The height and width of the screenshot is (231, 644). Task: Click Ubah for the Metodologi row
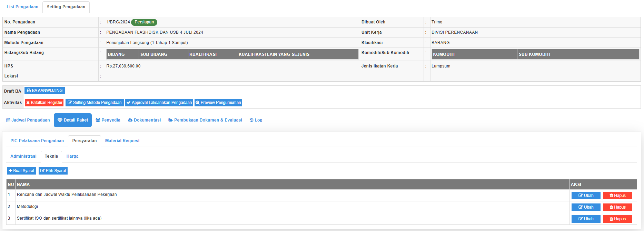click(586, 207)
